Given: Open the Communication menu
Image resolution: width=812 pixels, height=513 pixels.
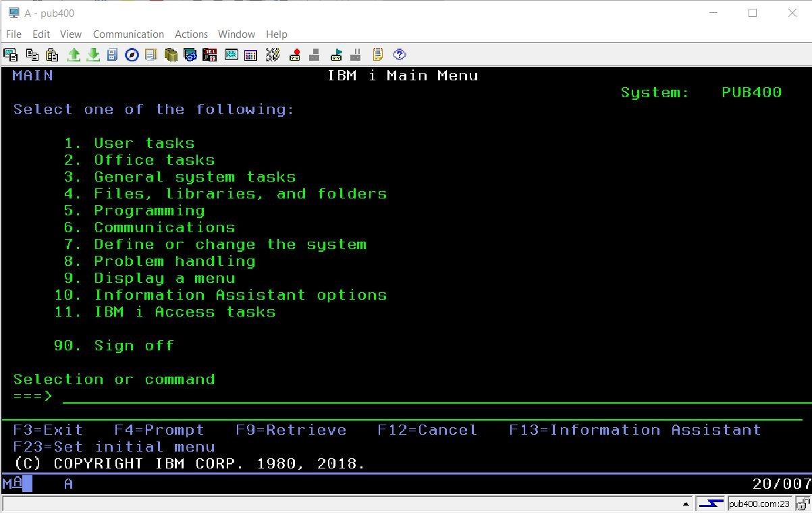Looking at the screenshot, I should [x=128, y=34].
